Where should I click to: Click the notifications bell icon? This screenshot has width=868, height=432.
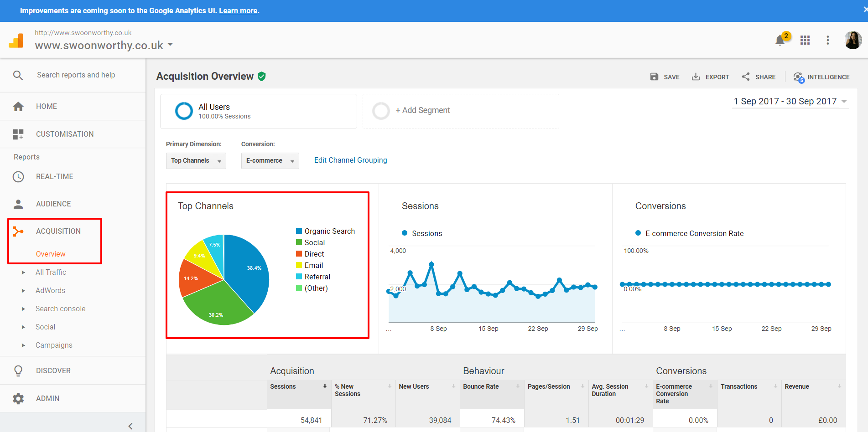[x=780, y=41]
